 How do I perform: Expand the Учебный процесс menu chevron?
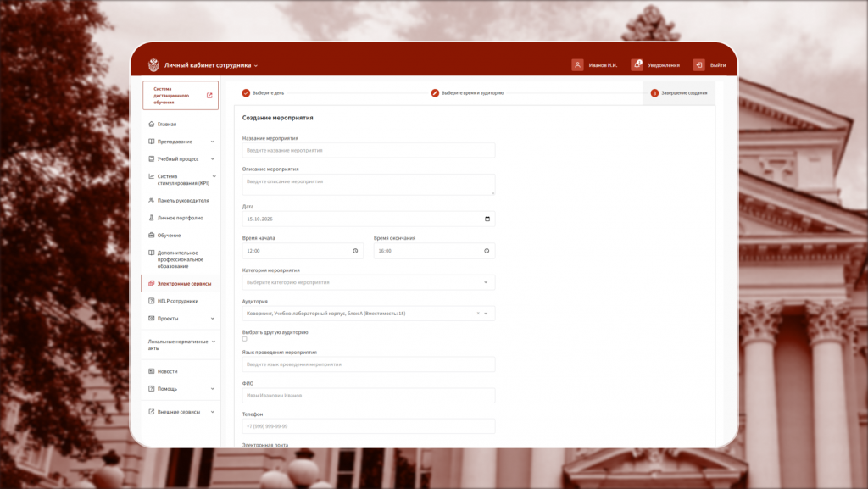[x=213, y=158]
